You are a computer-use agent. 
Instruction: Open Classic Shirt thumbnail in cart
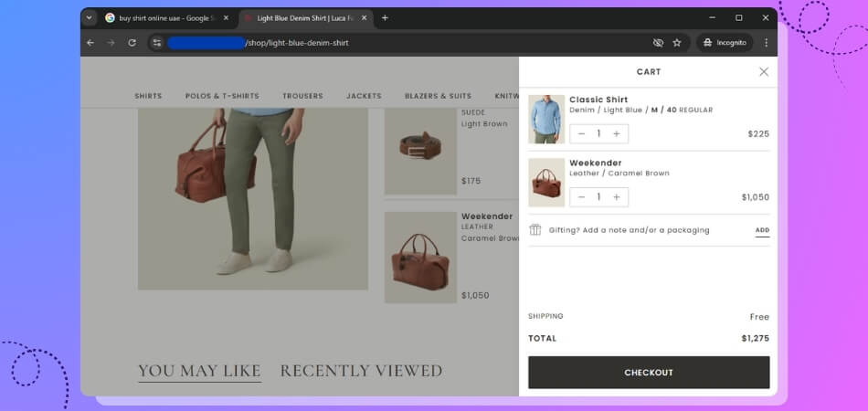[x=546, y=119]
